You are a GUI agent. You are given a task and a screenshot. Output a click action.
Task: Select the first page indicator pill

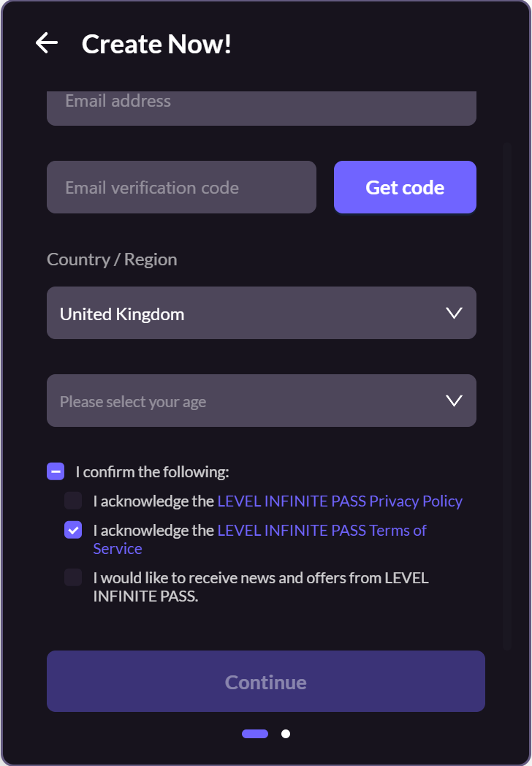point(255,734)
